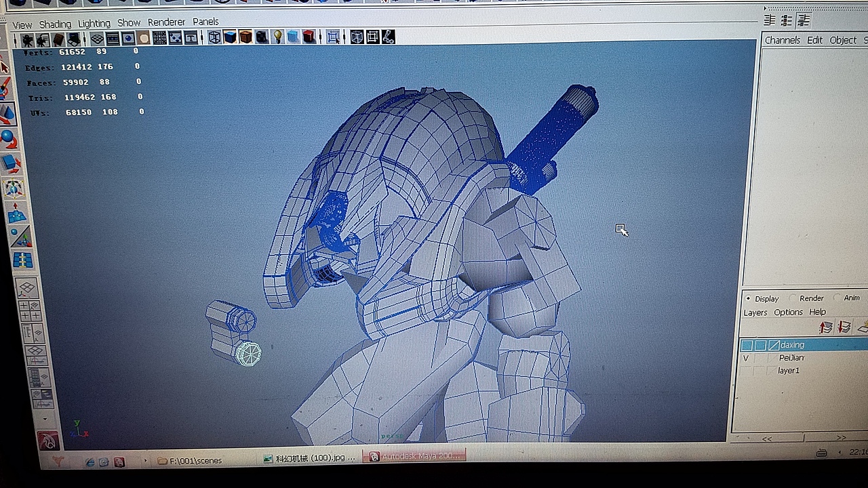Open the Help menu in layer editor
868x488 pixels.
click(817, 312)
